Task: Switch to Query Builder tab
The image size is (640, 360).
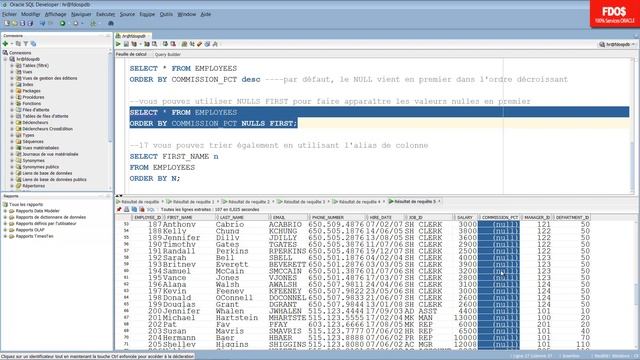Action: [167, 54]
